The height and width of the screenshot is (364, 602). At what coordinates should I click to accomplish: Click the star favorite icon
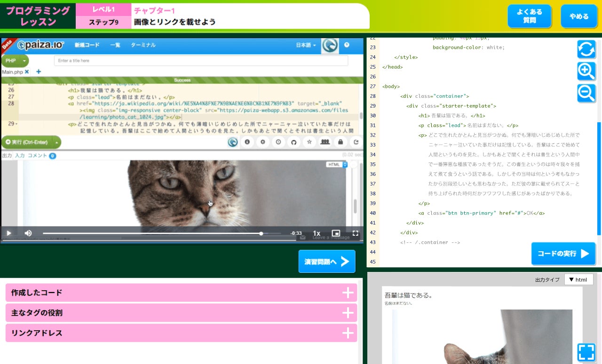click(309, 142)
